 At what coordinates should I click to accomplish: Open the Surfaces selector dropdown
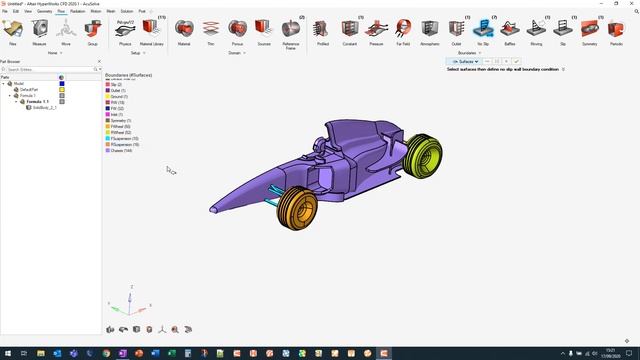coord(465,62)
